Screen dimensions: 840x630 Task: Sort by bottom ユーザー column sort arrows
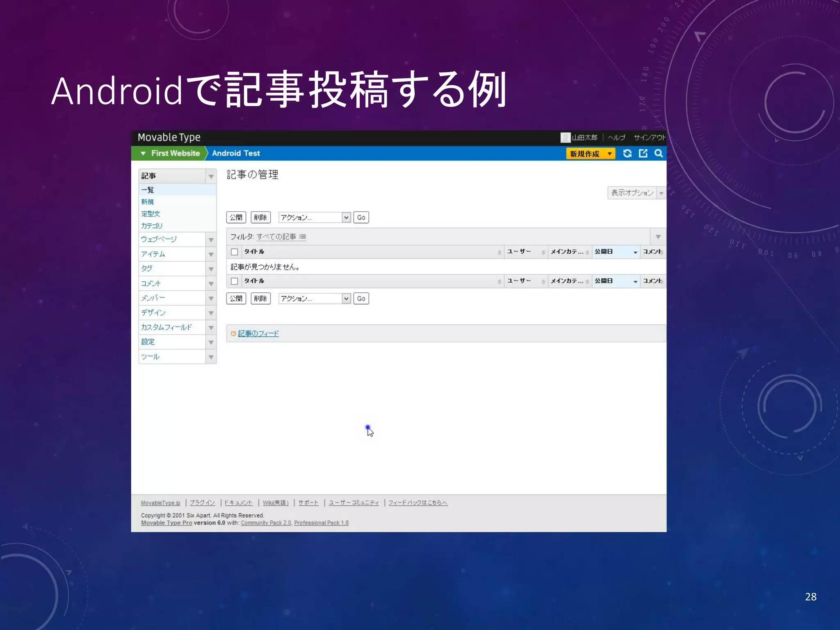543,281
